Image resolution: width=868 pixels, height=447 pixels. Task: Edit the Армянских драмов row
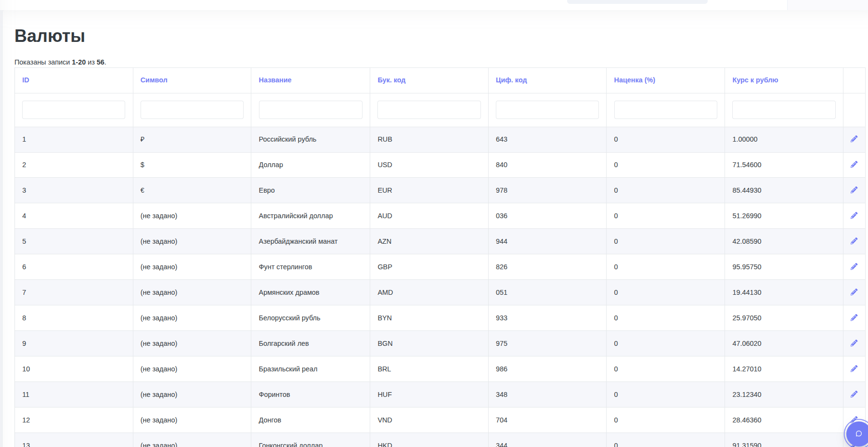point(854,292)
